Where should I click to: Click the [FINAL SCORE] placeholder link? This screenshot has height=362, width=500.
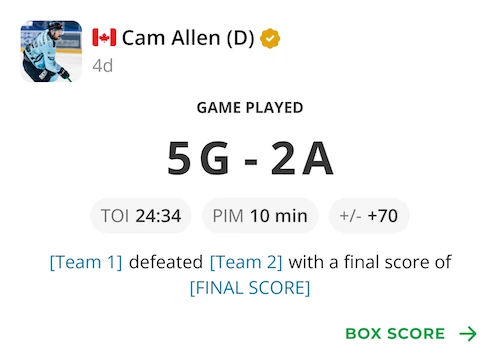pos(250,288)
